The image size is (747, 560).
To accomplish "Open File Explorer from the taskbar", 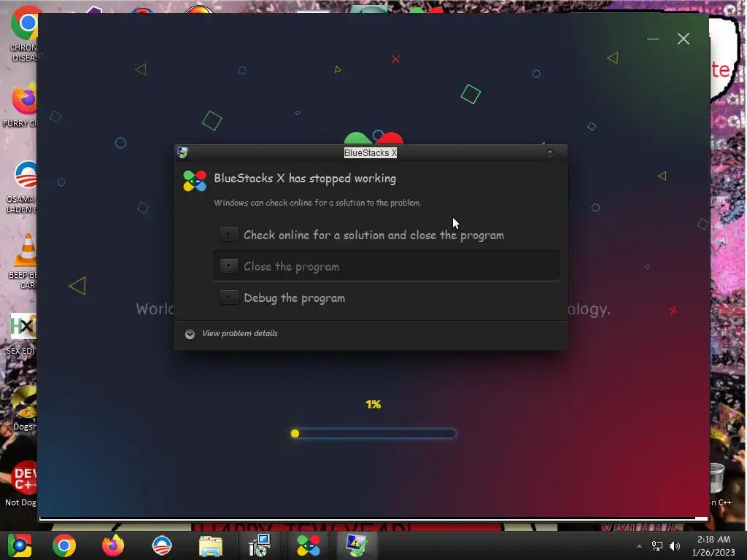I will click(211, 545).
